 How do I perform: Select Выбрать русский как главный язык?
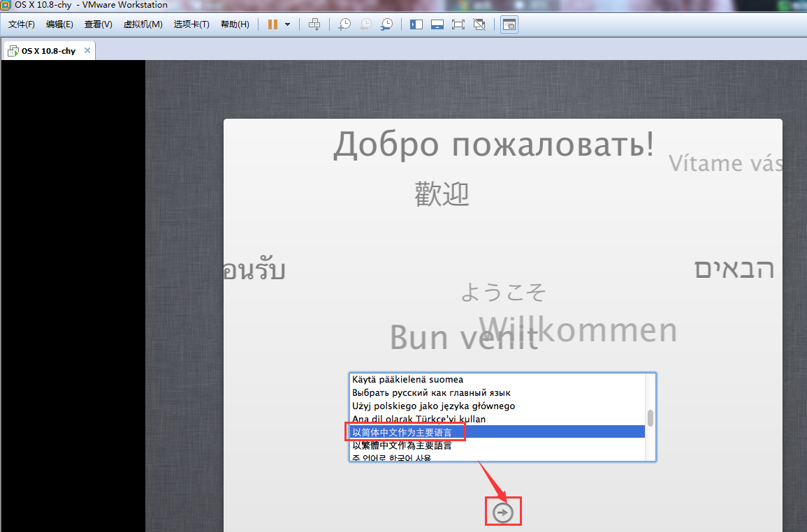(497, 392)
